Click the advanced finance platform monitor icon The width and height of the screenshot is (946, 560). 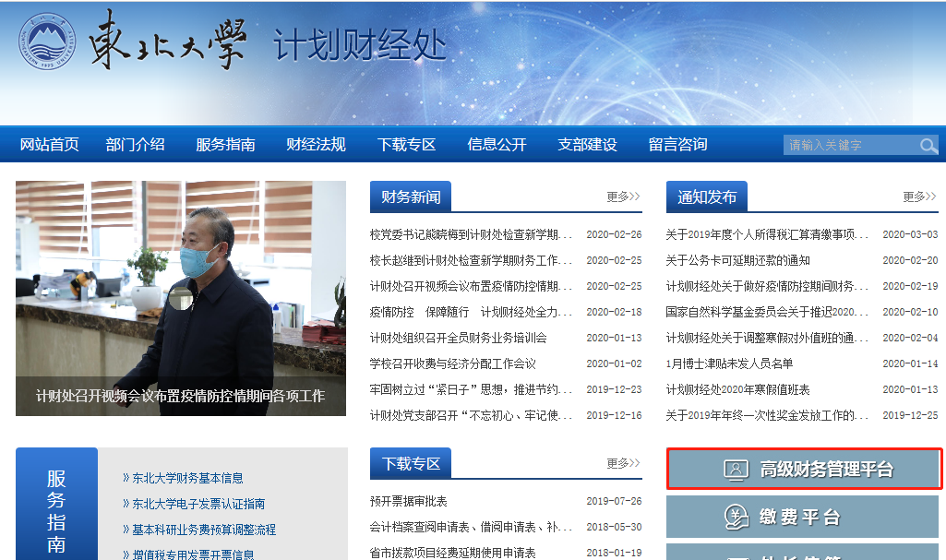(736, 470)
